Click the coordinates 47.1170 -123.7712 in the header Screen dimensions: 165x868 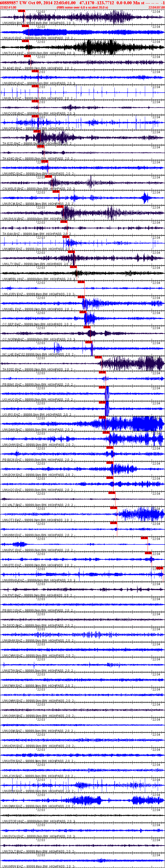pyautogui.click(x=97, y=3)
